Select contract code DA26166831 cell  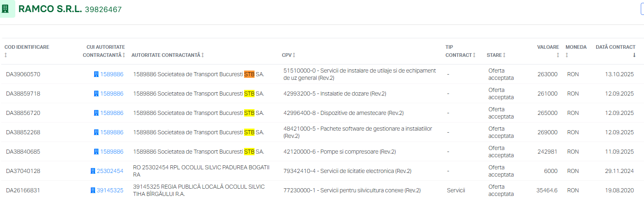coord(23,190)
